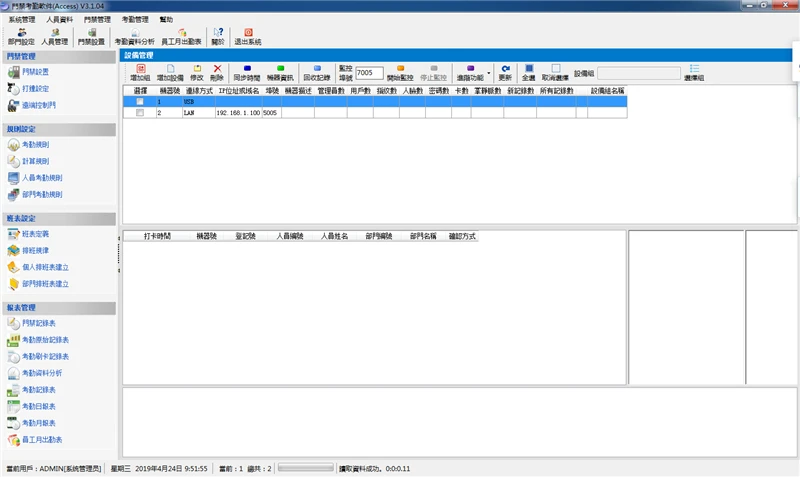Click the 機器資訊 green icon
This screenshot has height=477, width=800.
280,73
